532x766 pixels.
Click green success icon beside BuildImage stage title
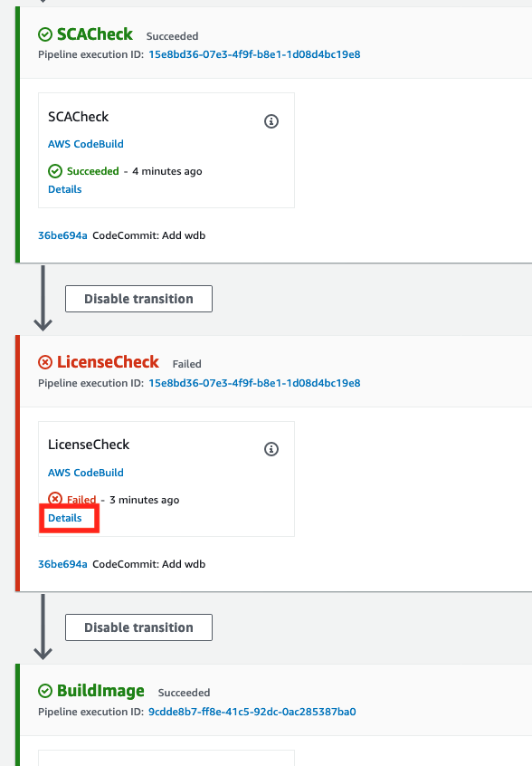[x=45, y=691]
